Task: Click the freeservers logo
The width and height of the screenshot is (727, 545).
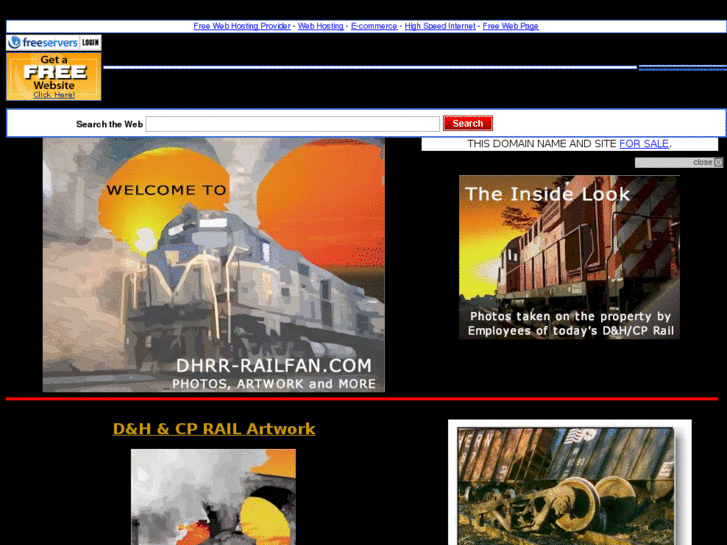Action: coord(43,43)
